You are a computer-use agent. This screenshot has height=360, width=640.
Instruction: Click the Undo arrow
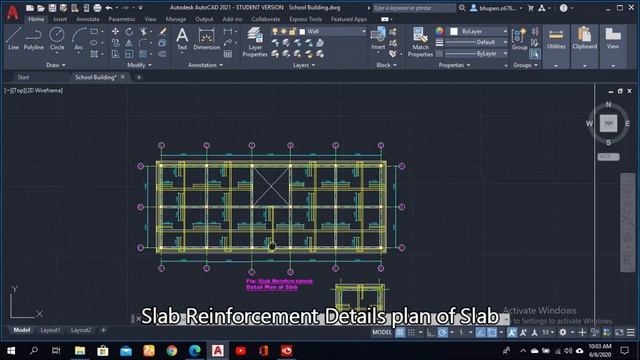[x=109, y=8]
